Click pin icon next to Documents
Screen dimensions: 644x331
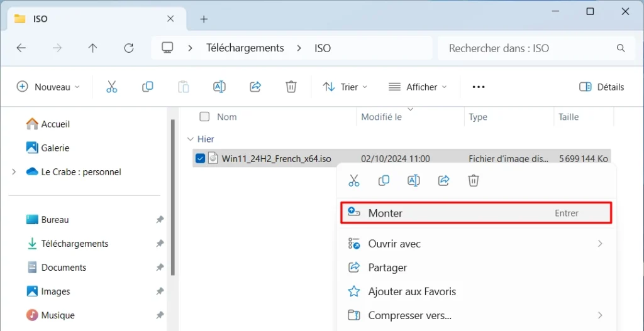point(160,268)
